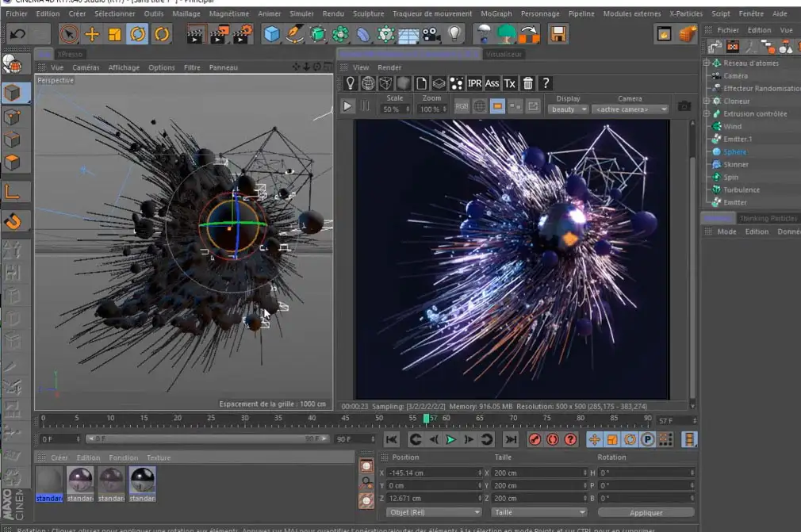Viewport: 801px width, 532px height.
Task: Select the Turbulence object in tree
Action: click(741, 189)
